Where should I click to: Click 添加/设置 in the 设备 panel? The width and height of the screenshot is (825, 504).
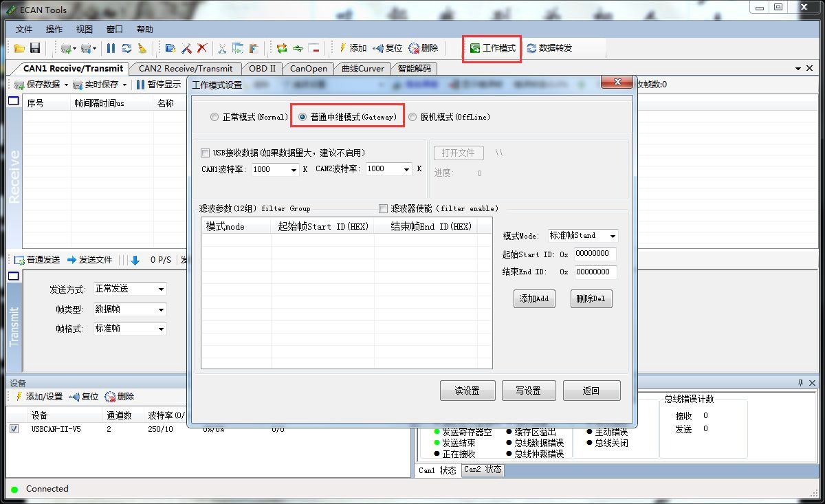(x=38, y=397)
